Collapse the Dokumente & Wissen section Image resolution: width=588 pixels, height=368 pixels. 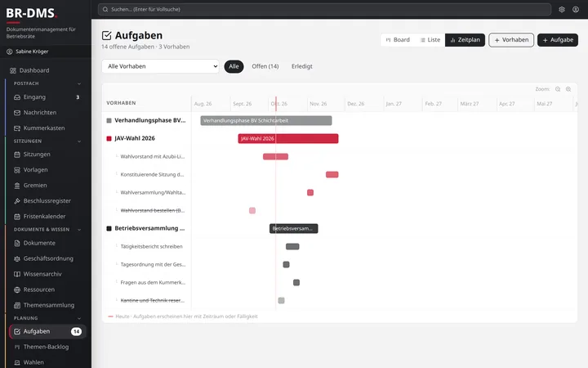pyautogui.click(x=79, y=230)
